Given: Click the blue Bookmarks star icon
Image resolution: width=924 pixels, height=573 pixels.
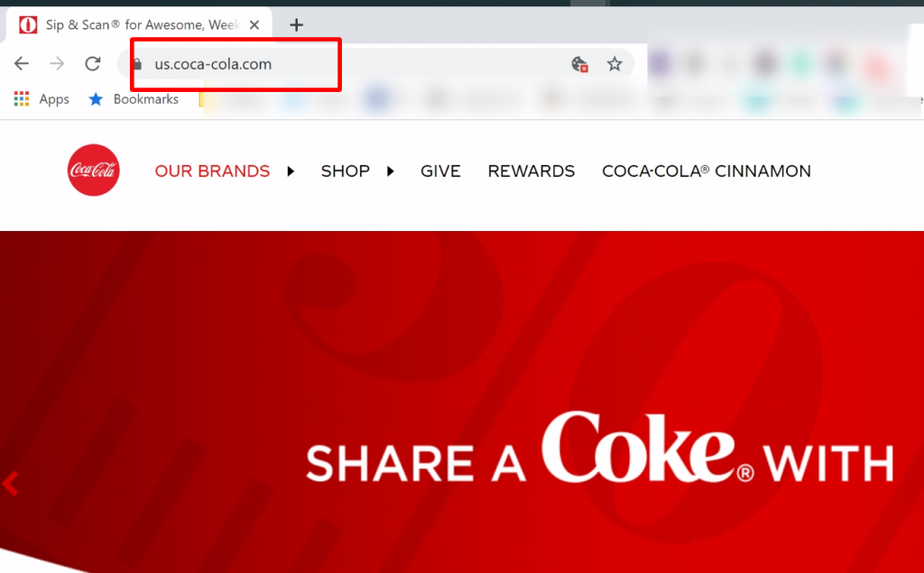Looking at the screenshot, I should click(96, 99).
